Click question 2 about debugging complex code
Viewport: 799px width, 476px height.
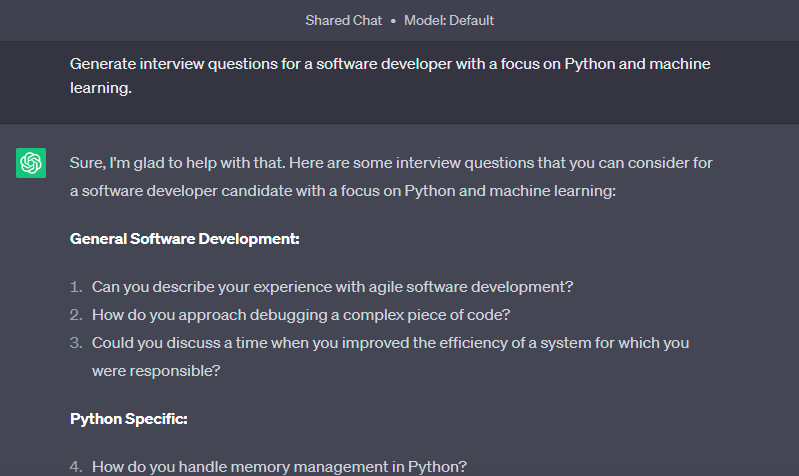[x=301, y=315]
